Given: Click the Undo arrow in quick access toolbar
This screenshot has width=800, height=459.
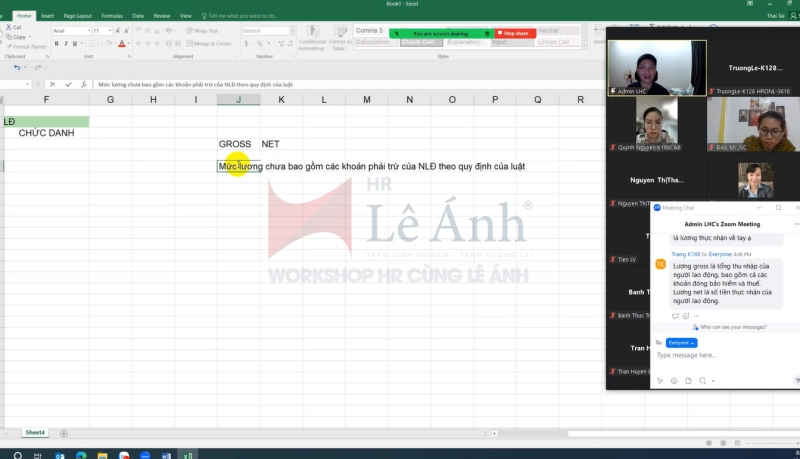Looking at the screenshot, I should tap(17, 67).
